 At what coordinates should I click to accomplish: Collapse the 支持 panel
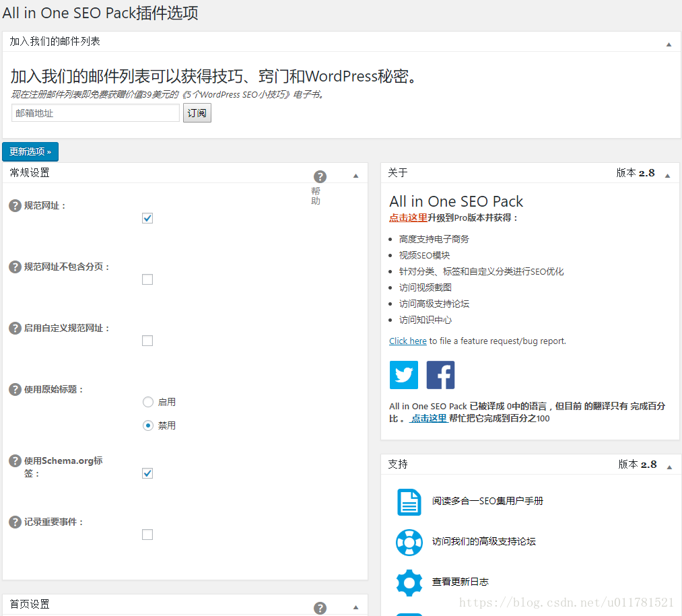click(x=669, y=467)
